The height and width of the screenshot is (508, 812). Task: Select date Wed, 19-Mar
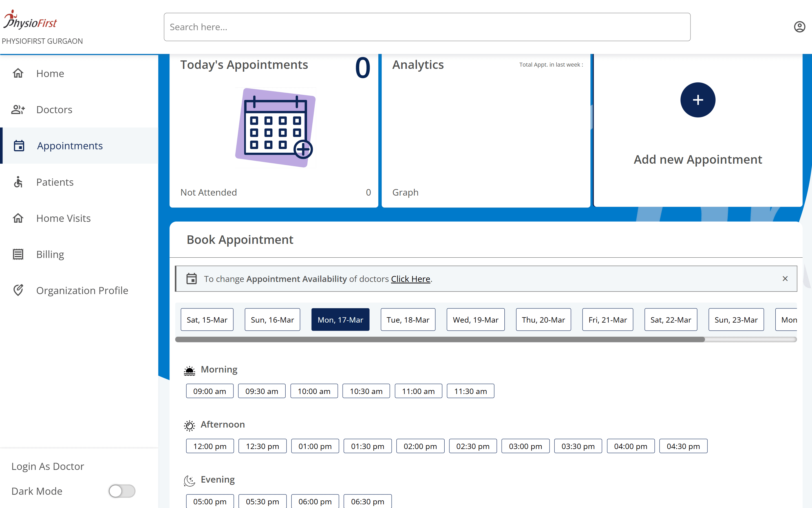tap(475, 319)
